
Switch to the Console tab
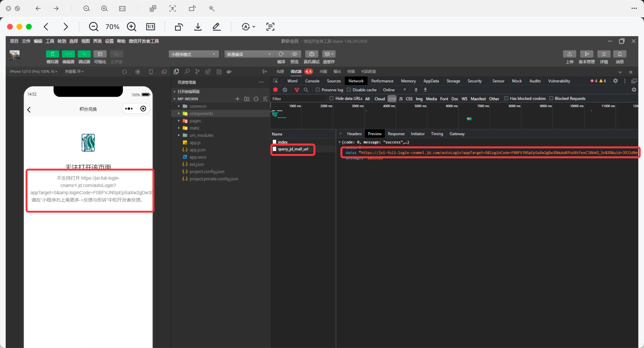312,81
